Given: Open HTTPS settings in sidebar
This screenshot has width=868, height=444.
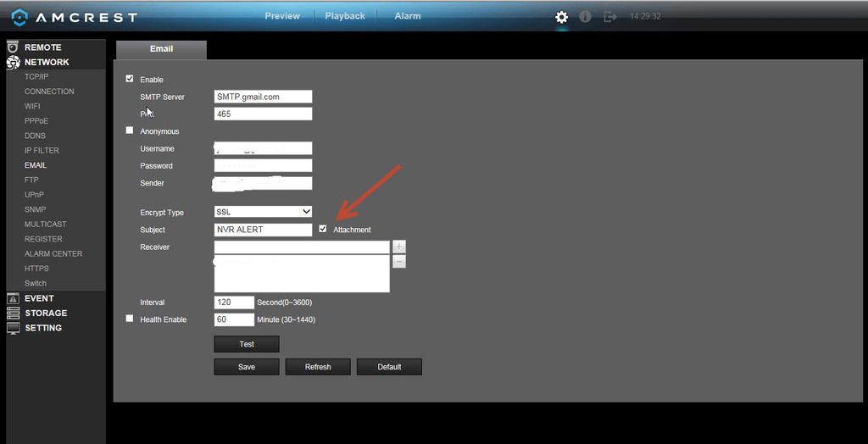Looking at the screenshot, I should (x=36, y=269).
